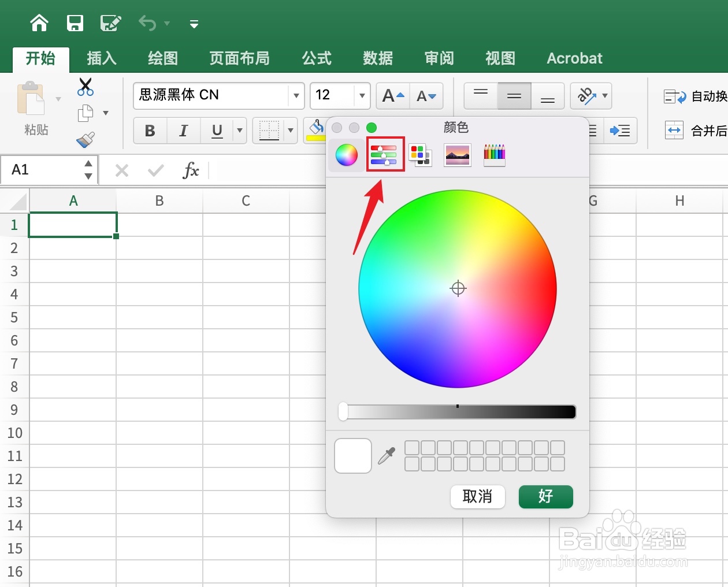The image size is (728, 587).
Task: Expand the borders dropdown arrow
Action: 291,131
